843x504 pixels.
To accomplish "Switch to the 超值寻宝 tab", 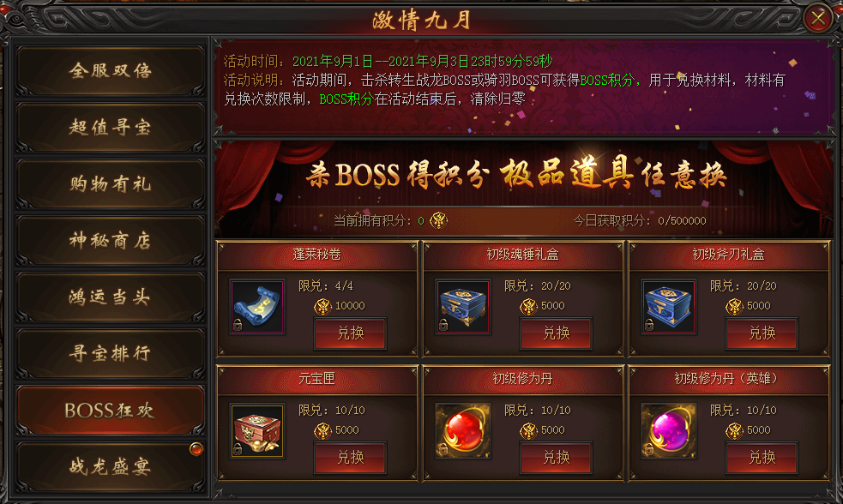I will point(111,128).
